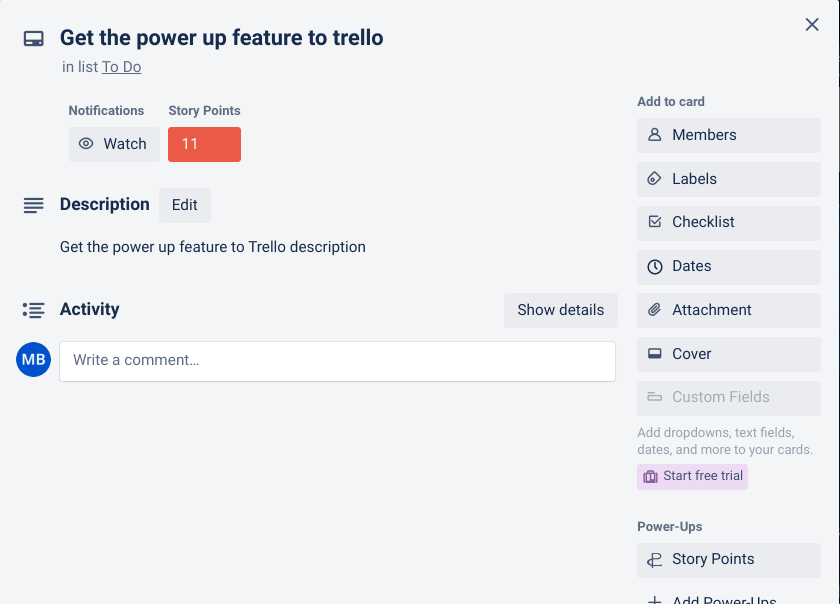840x604 pixels.
Task: Click the card icon beside the title
Action: 33,39
